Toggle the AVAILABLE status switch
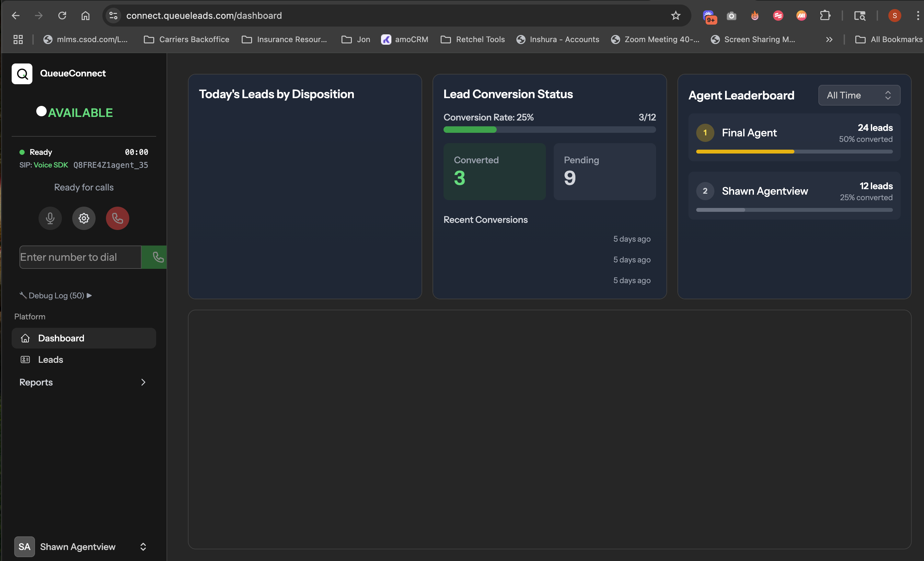The height and width of the screenshot is (561, 924). [x=41, y=111]
